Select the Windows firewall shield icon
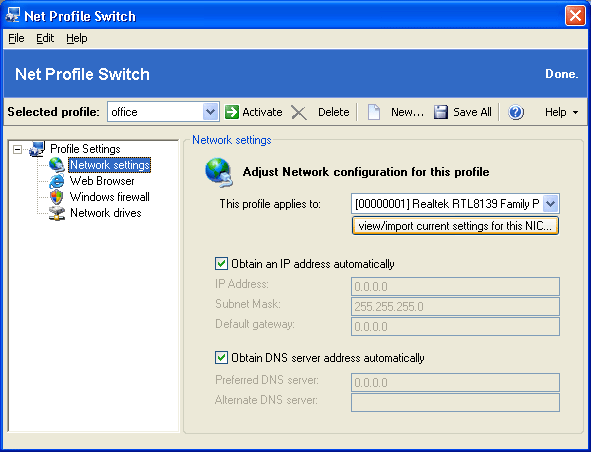Screen dimensions: 591x452 pos(56,197)
